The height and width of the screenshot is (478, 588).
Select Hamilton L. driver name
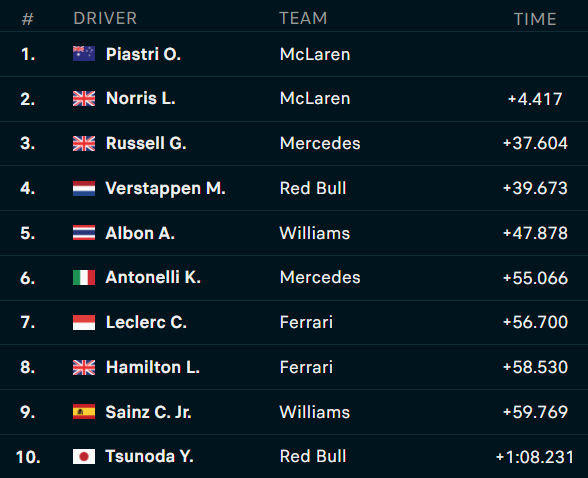click(153, 367)
